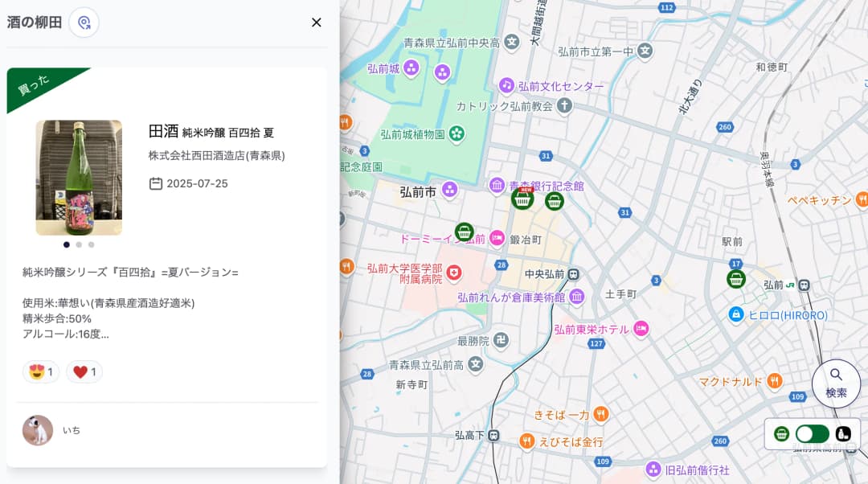This screenshot has height=484, width=868.
Task: Open map location link beside 酒の柳田
Action: [x=84, y=23]
